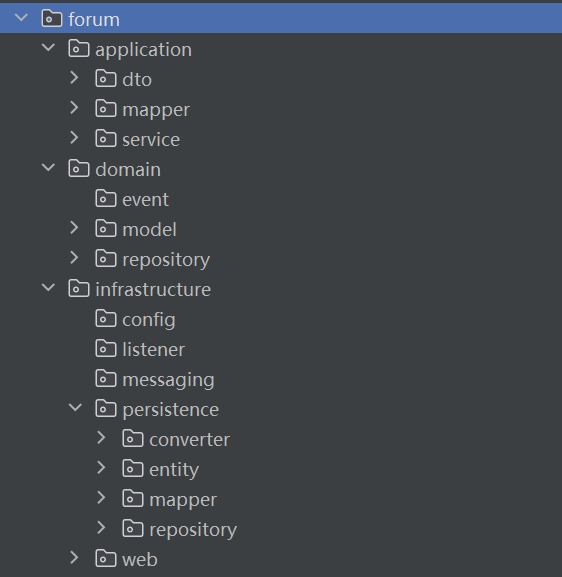Expand the service package under application
The image size is (562, 577).
74,138
